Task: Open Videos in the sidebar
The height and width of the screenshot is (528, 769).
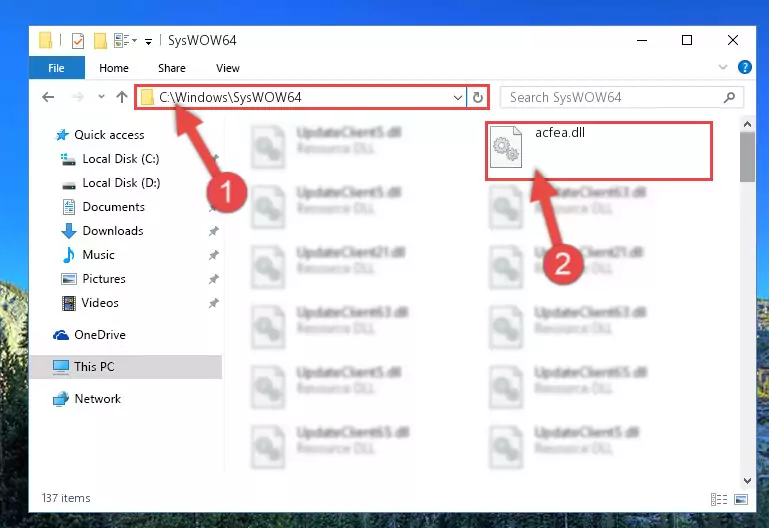Action: (x=100, y=303)
